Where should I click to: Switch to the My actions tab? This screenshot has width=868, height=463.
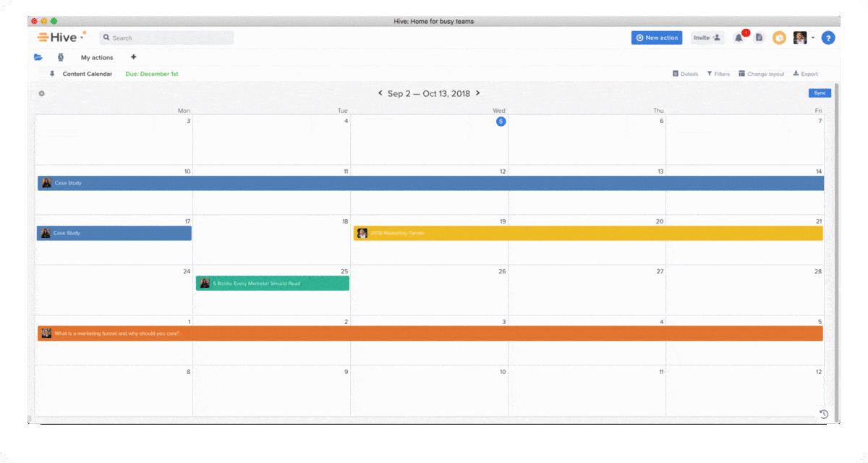[97, 57]
